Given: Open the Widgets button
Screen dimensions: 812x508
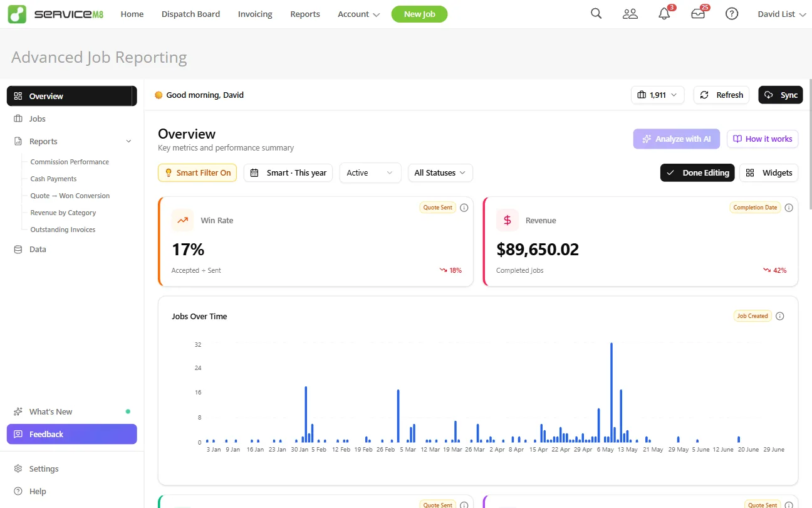Looking at the screenshot, I should pyautogui.click(x=769, y=173).
